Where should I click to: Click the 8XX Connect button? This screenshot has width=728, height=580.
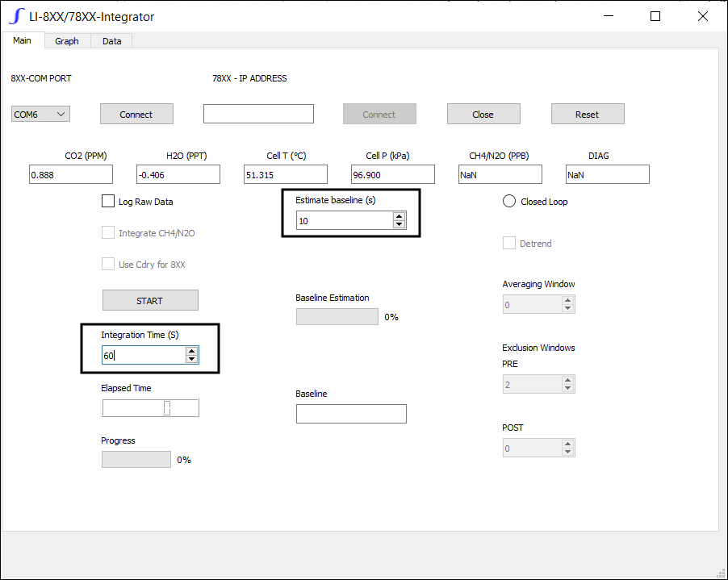(136, 114)
